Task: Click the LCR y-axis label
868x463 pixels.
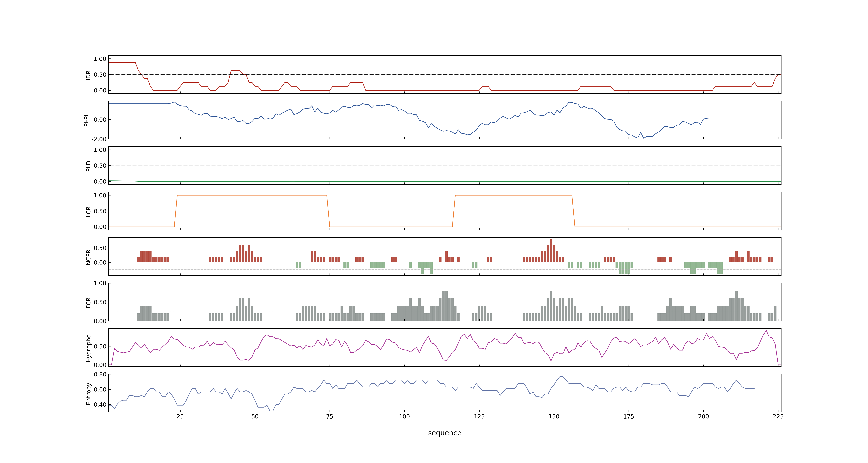Action: pyautogui.click(x=88, y=211)
